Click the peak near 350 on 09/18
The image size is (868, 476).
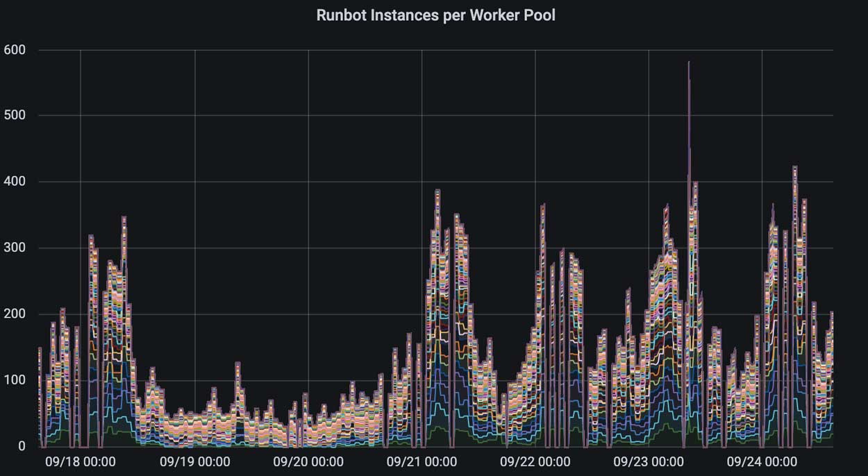pos(124,217)
